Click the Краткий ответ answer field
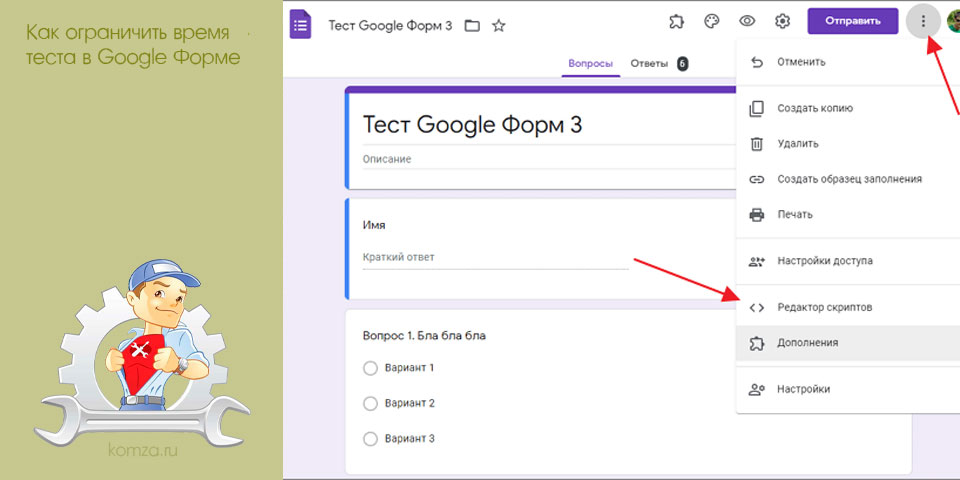Viewport: 960px width, 480px height. (495, 258)
